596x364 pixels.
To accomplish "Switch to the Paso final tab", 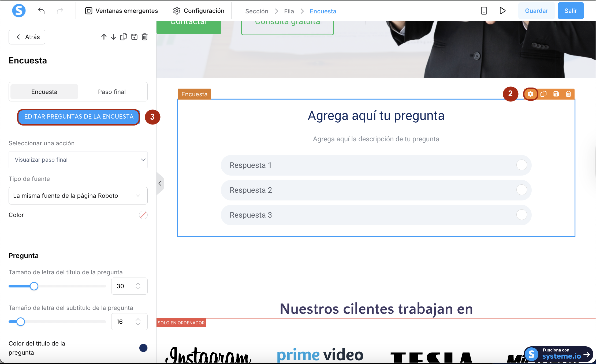I will tap(112, 92).
